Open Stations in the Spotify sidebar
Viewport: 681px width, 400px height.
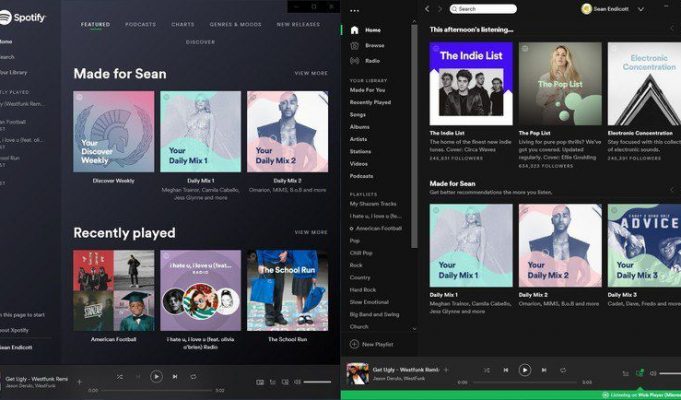[x=360, y=152]
